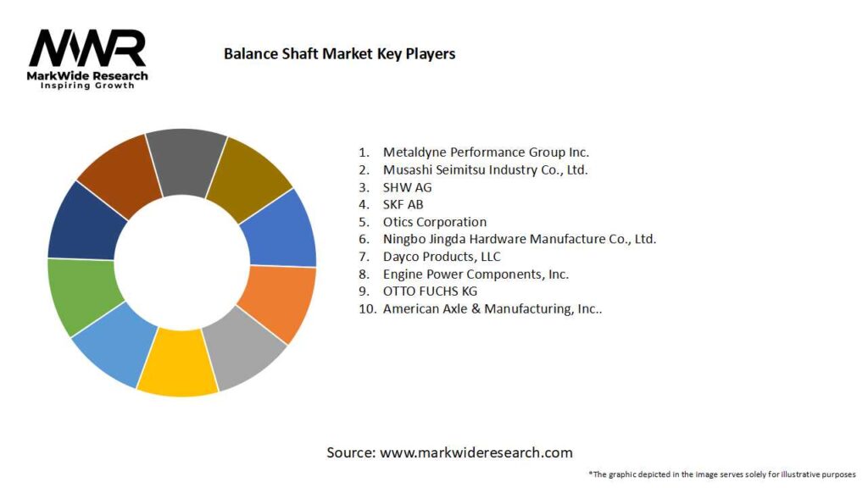Click the yellow donut segment
The width and height of the screenshot is (868, 488).
(x=178, y=364)
